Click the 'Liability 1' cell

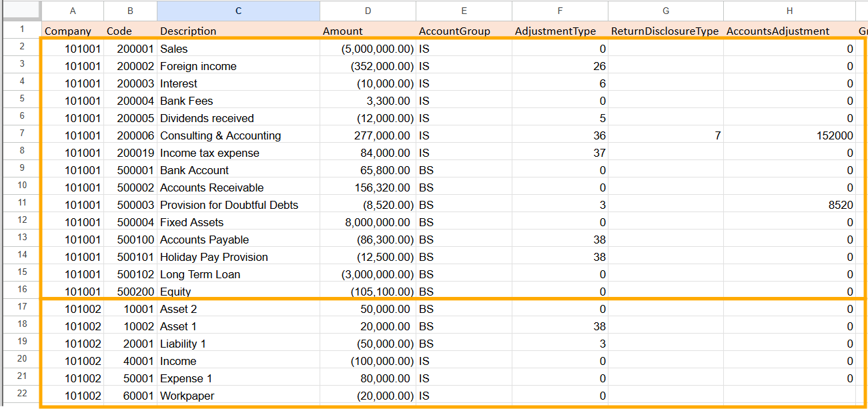(x=239, y=344)
